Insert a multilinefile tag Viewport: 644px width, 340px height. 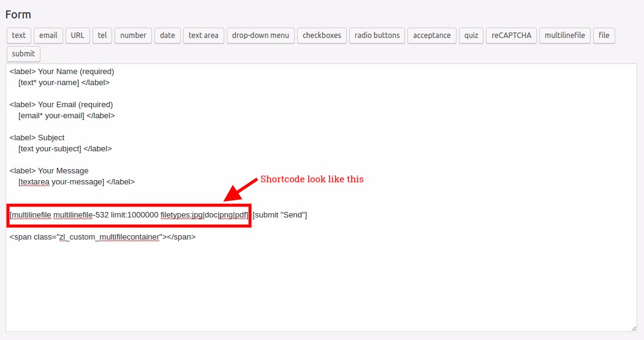point(565,36)
